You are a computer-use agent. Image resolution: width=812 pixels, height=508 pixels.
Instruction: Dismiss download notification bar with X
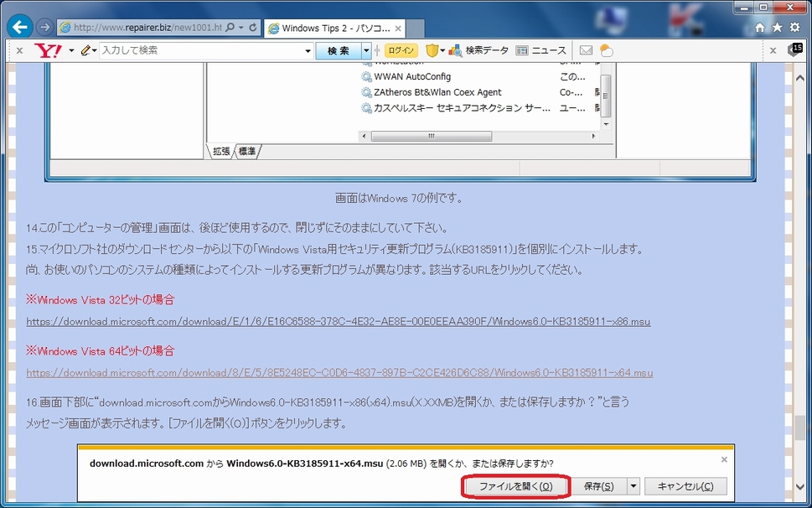[724, 459]
